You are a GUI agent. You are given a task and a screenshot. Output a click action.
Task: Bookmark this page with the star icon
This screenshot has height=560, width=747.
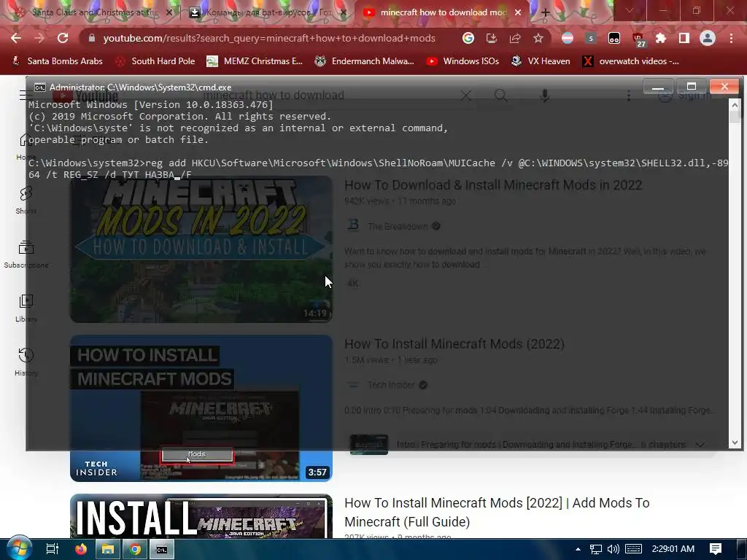tap(538, 38)
